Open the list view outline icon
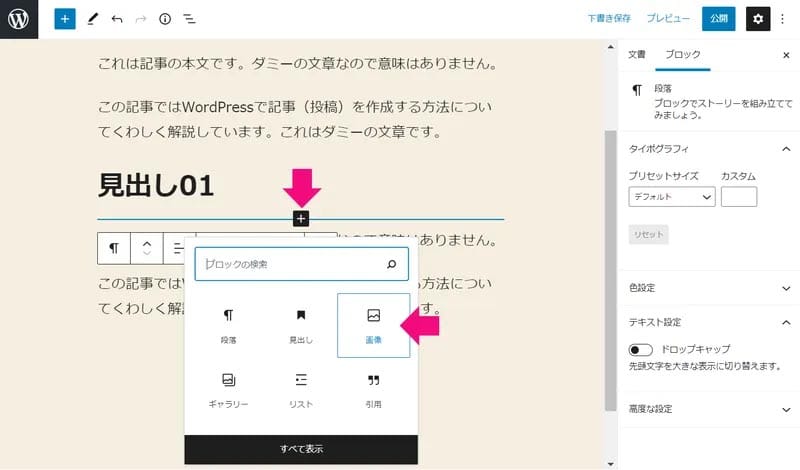The width and height of the screenshot is (800, 470). (189, 19)
